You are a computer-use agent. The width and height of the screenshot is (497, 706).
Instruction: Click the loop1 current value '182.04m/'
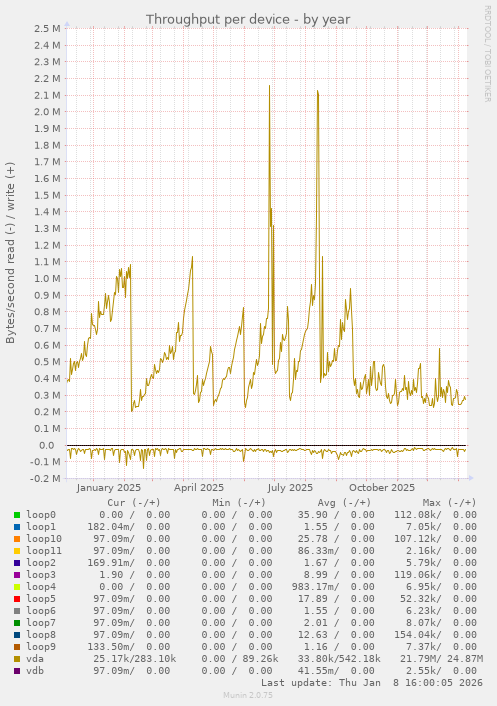pos(111,527)
